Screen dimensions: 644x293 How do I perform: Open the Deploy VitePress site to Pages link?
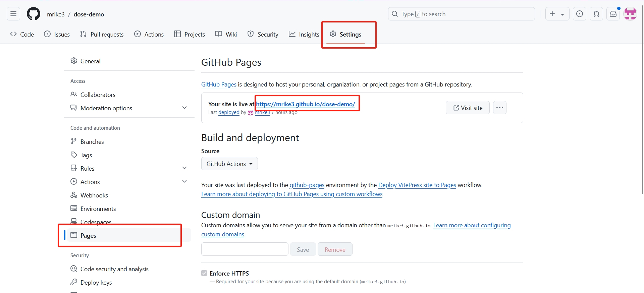click(x=417, y=185)
